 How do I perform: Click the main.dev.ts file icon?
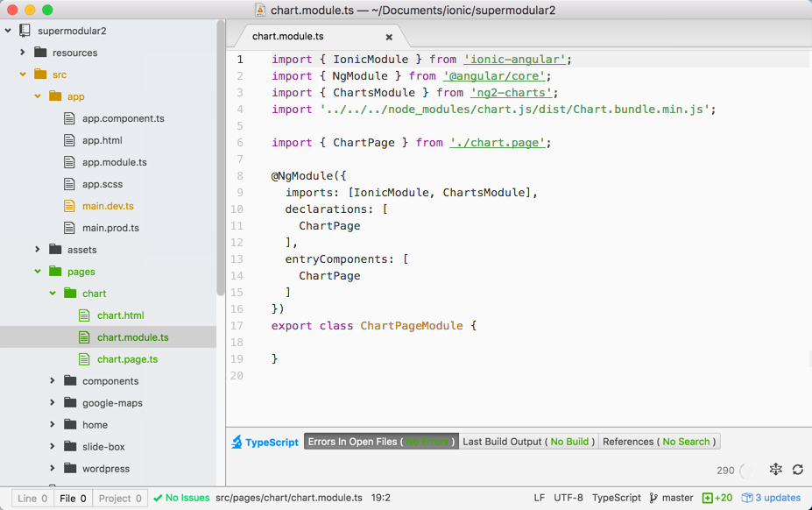click(x=69, y=206)
